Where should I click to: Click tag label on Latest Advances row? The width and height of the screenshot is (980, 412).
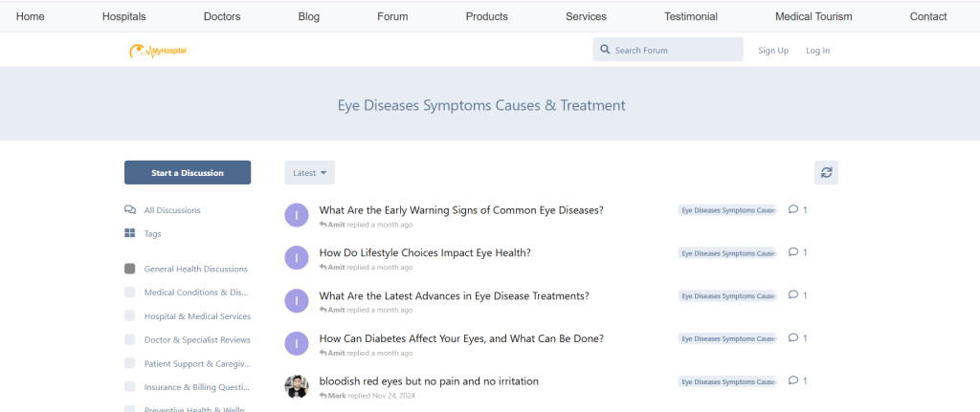tap(728, 296)
